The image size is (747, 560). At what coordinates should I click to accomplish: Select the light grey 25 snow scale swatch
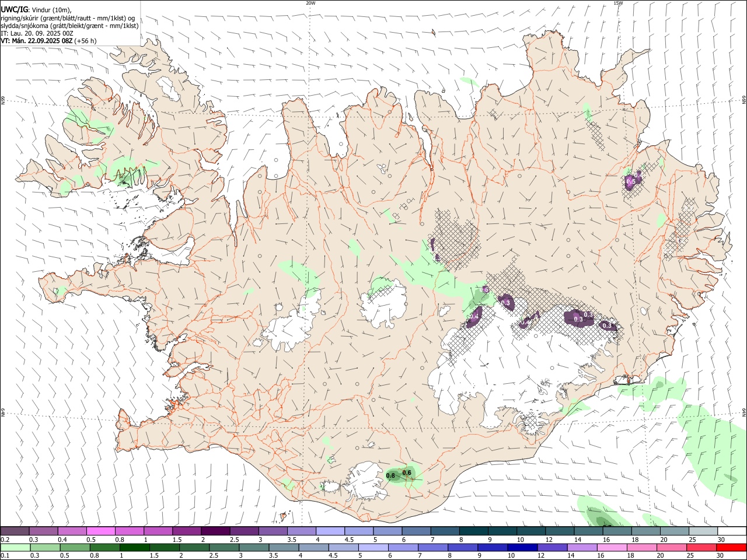point(703,531)
